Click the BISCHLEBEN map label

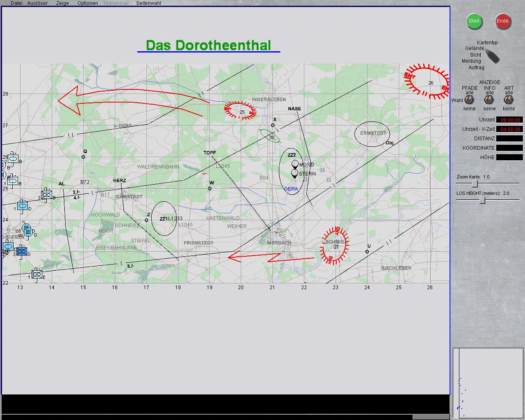click(x=396, y=268)
